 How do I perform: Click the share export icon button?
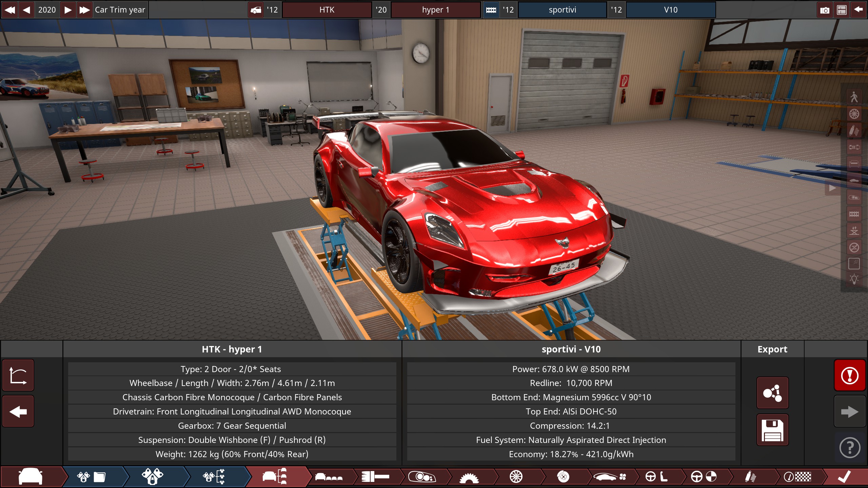pos(772,393)
